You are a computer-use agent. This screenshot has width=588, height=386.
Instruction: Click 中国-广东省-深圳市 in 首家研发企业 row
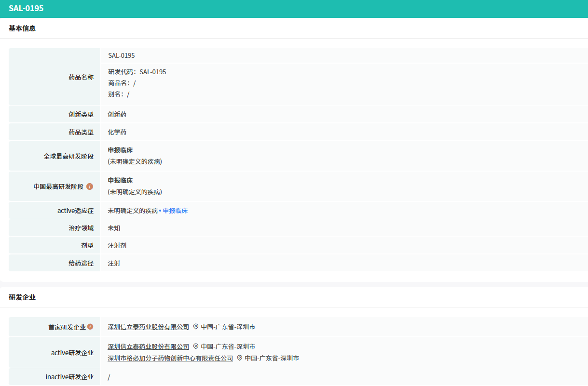228,327
